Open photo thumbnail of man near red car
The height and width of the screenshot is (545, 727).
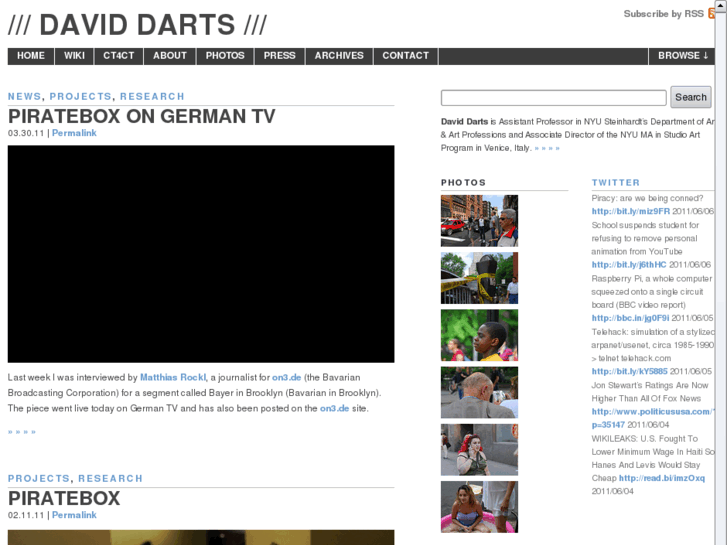click(x=479, y=221)
